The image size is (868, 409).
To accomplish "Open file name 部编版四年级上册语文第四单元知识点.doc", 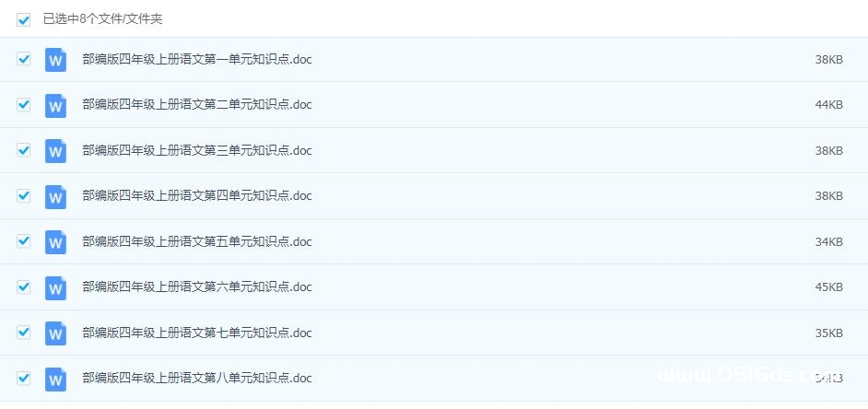I will tap(197, 196).
